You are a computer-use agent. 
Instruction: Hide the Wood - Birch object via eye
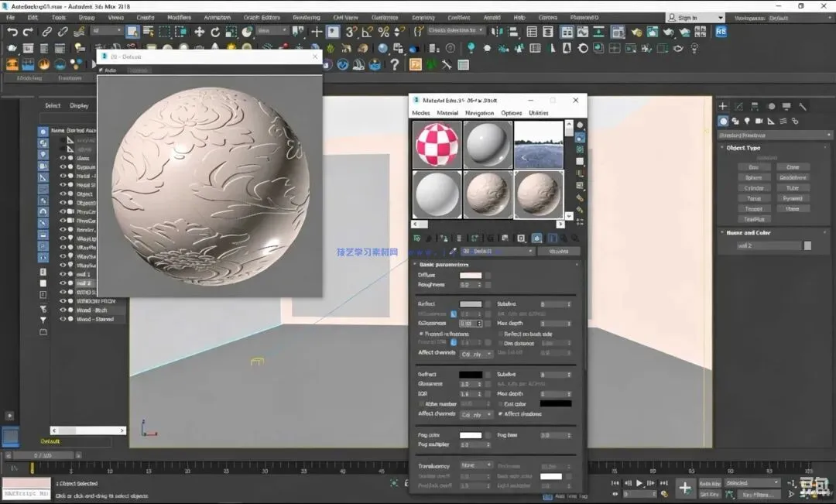click(x=63, y=310)
